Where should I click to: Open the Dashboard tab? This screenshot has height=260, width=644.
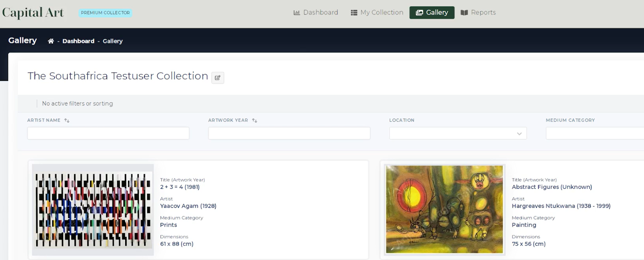316,12
